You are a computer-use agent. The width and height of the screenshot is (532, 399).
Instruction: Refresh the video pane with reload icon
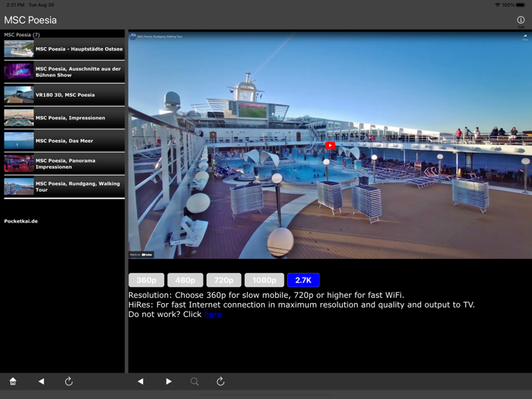tap(220, 382)
